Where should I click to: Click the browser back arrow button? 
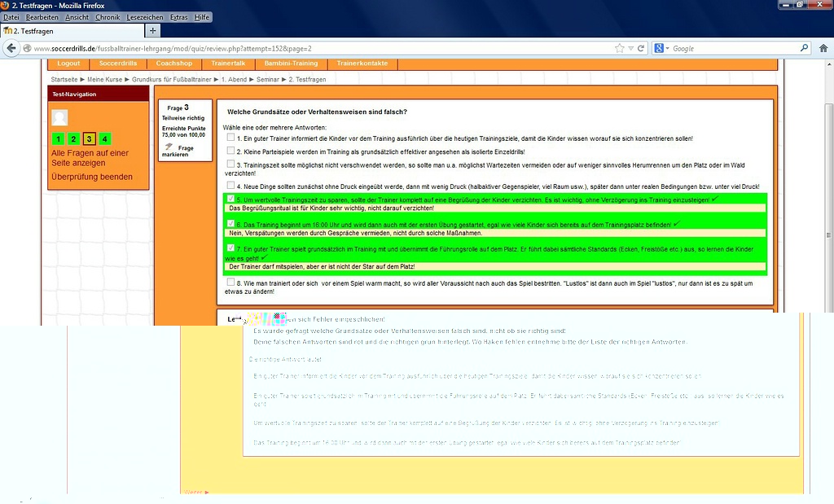click(x=12, y=48)
